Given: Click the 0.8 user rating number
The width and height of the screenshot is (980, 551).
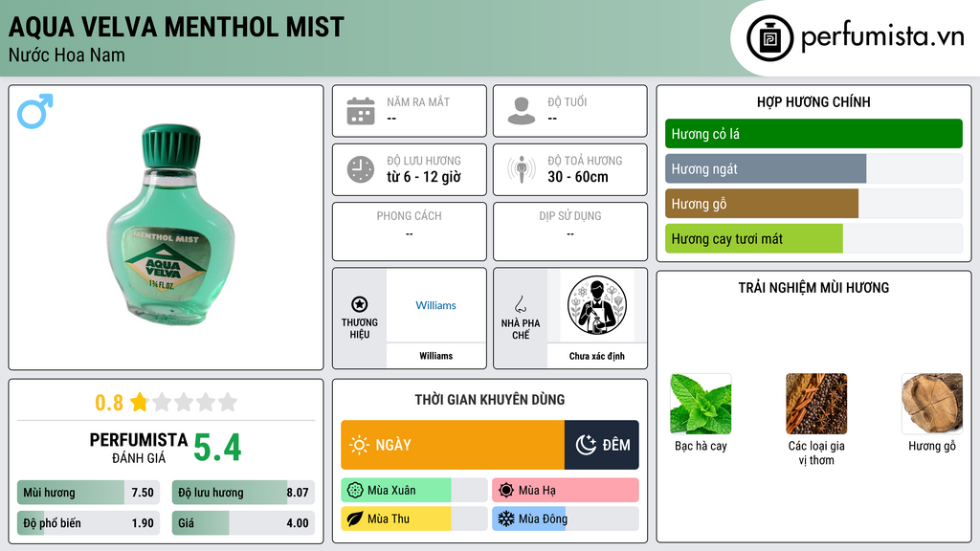Looking at the screenshot, I should tap(109, 403).
